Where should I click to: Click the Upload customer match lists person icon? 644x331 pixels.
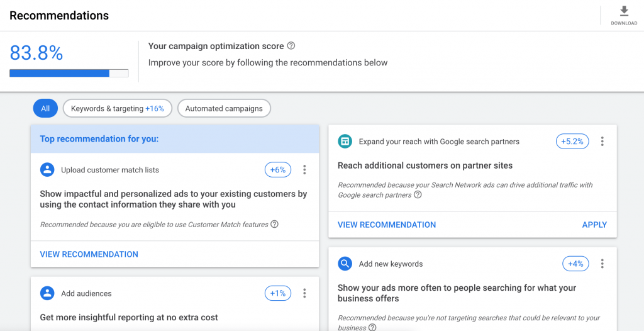[x=47, y=170]
